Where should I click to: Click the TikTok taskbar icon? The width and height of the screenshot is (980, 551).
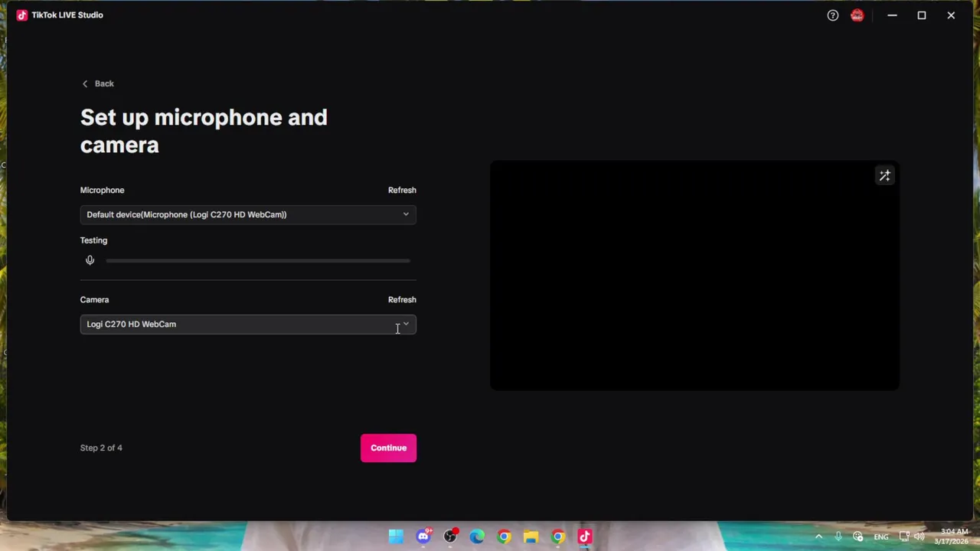tap(585, 536)
